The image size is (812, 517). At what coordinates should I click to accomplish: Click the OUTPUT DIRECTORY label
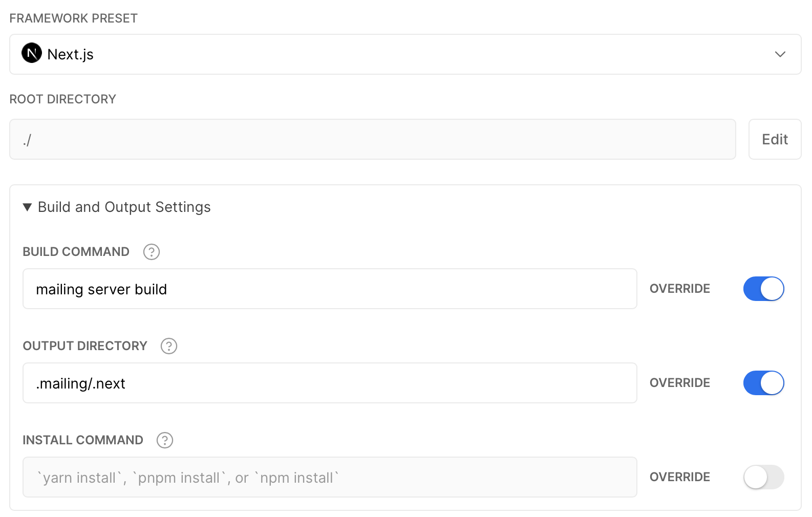click(x=85, y=346)
